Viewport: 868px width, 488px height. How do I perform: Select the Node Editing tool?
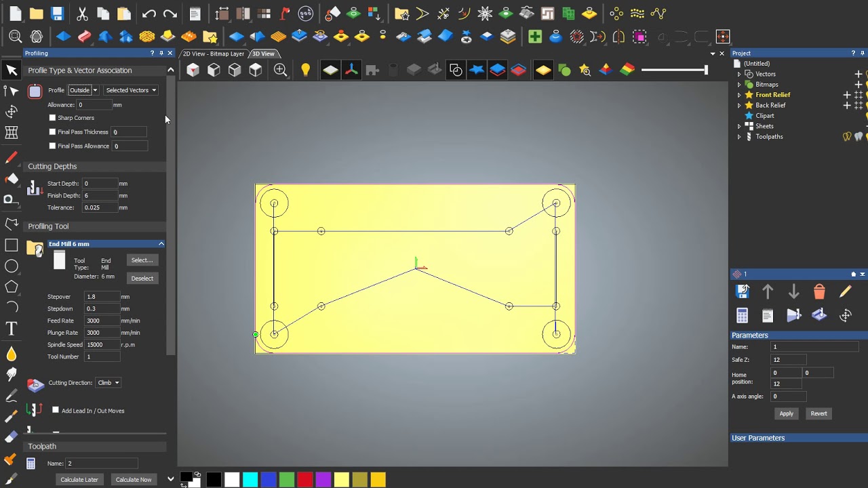coord(12,91)
